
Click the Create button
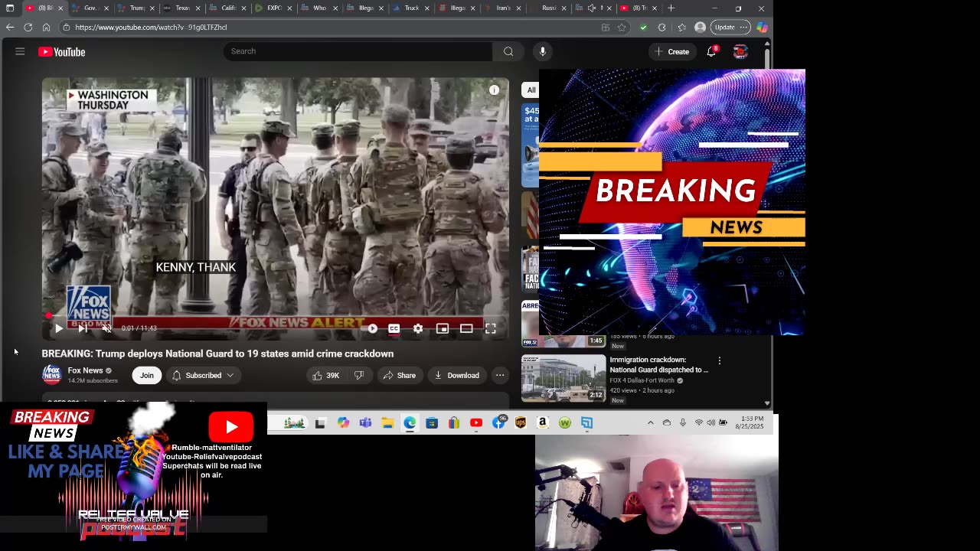[671, 51]
